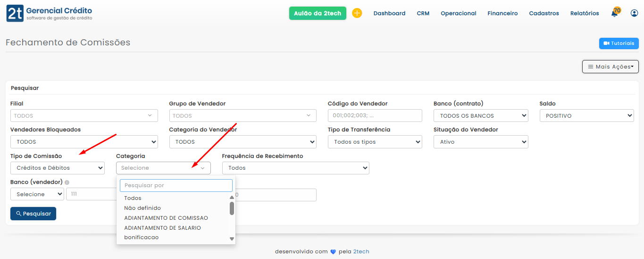Open the Tipo de Comissão dropdown
Viewport: 644px width, 259px height.
[57, 168]
